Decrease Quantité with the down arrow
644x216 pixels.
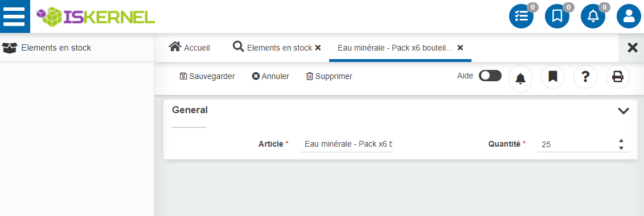pos(621,148)
